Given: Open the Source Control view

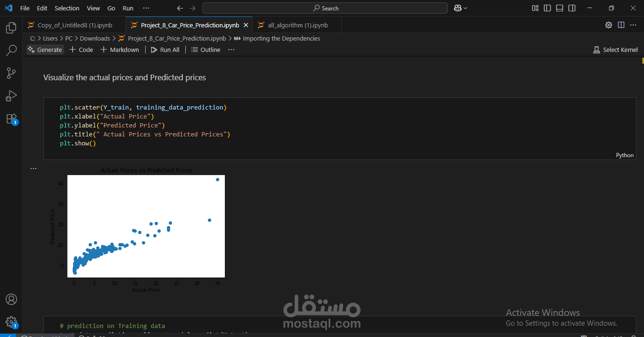Looking at the screenshot, I should 11,73.
